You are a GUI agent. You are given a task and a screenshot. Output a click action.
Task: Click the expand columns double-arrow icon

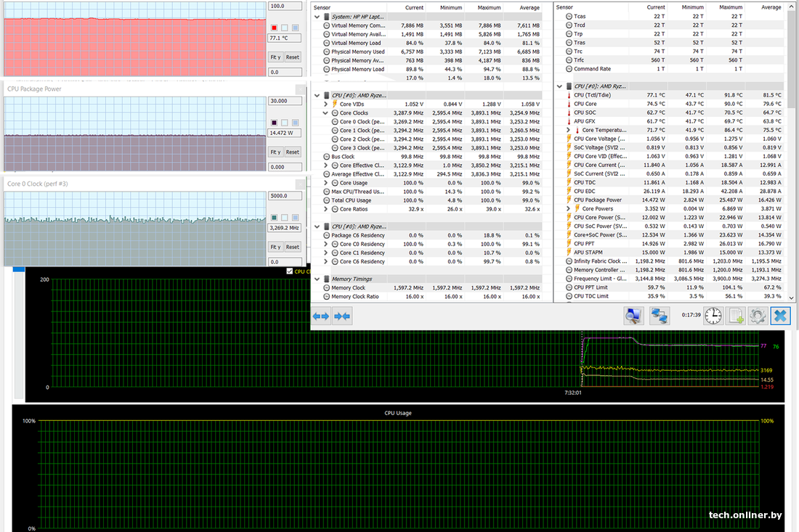(321, 316)
